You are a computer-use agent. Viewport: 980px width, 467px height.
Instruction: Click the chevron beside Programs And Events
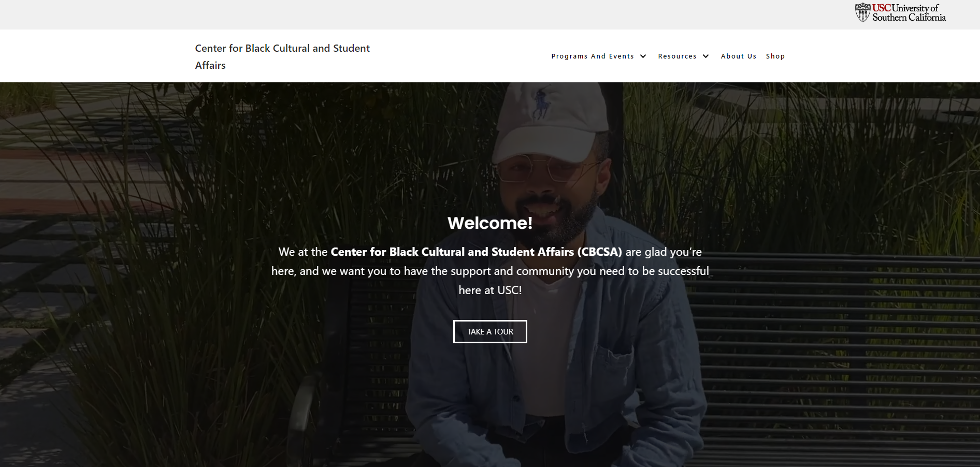[643, 56]
